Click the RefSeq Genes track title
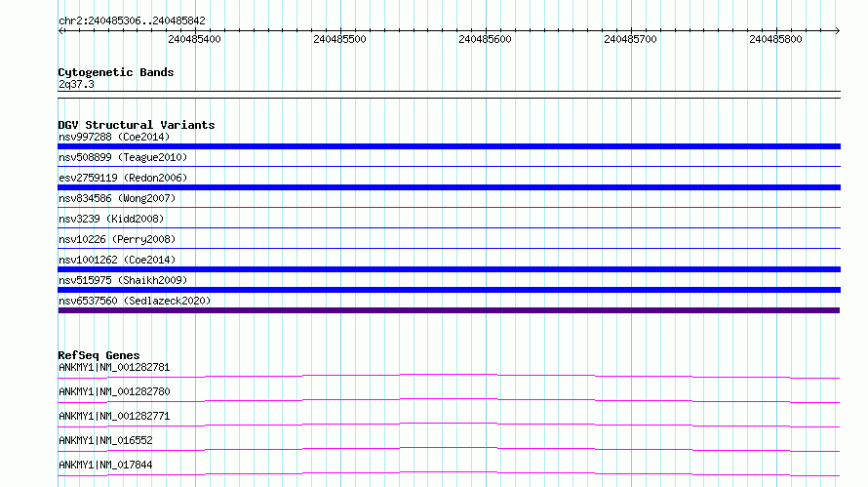Viewport: 868px width, 487px height. coord(99,355)
